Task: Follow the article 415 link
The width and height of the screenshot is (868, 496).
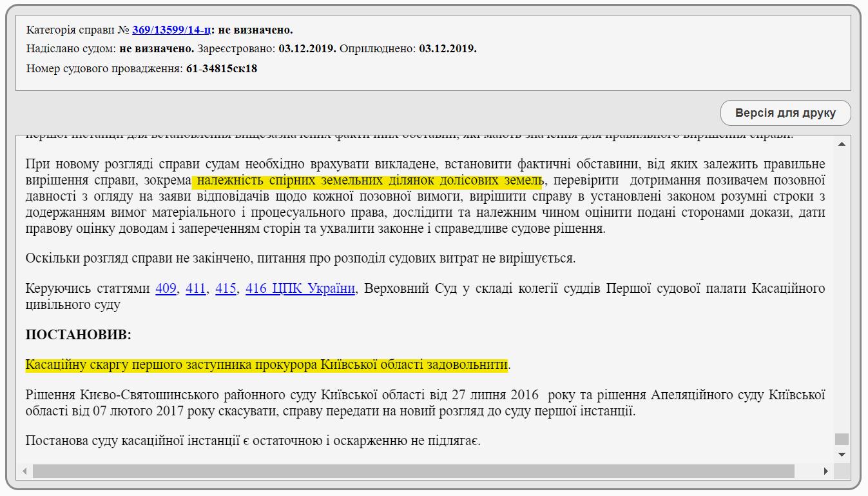Action: pos(226,288)
